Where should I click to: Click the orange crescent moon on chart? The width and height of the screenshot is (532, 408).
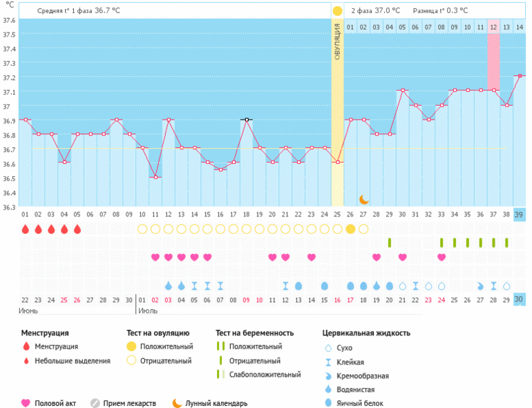pyautogui.click(x=363, y=199)
